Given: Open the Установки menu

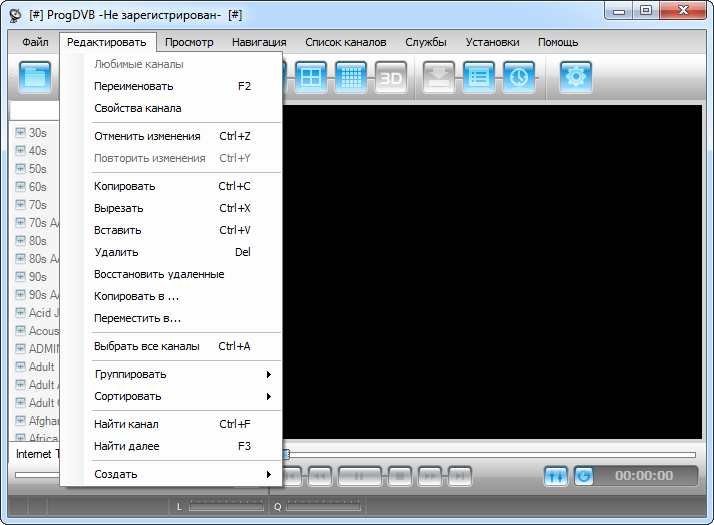Looking at the screenshot, I should tap(492, 42).
